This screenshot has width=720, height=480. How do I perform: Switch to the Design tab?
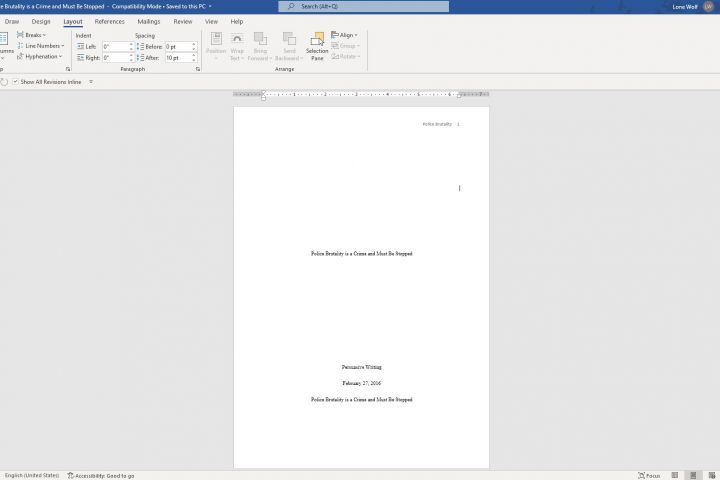tap(41, 22)
